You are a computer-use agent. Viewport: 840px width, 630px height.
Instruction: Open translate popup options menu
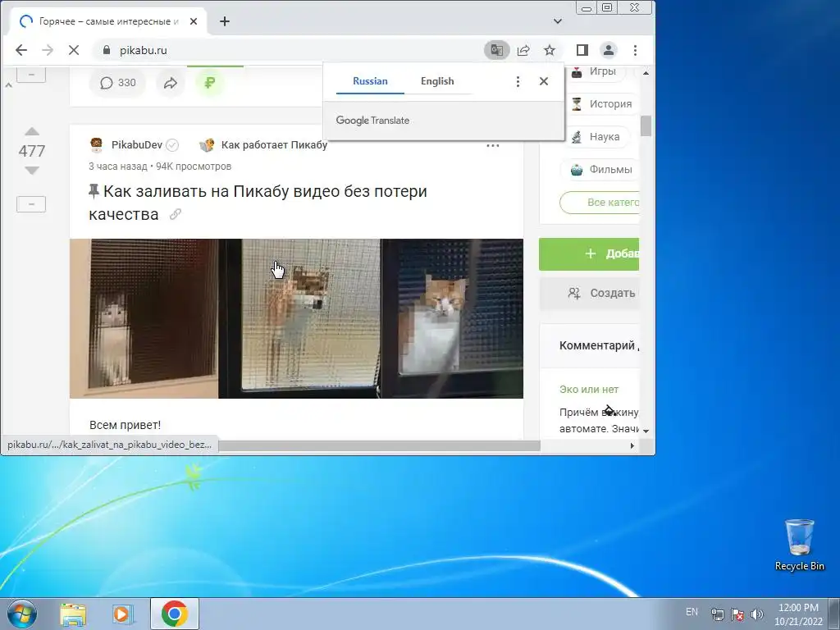[518, 81]
